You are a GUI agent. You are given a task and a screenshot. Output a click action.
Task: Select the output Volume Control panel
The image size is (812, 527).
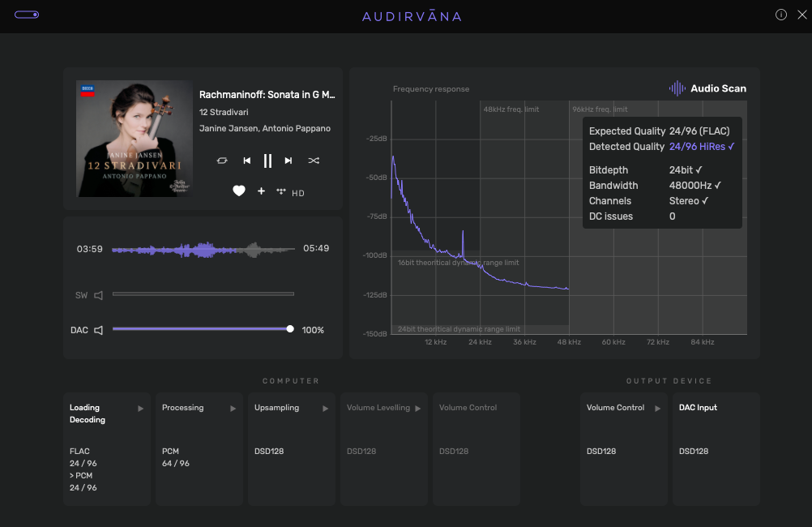[x=622, y=448]
